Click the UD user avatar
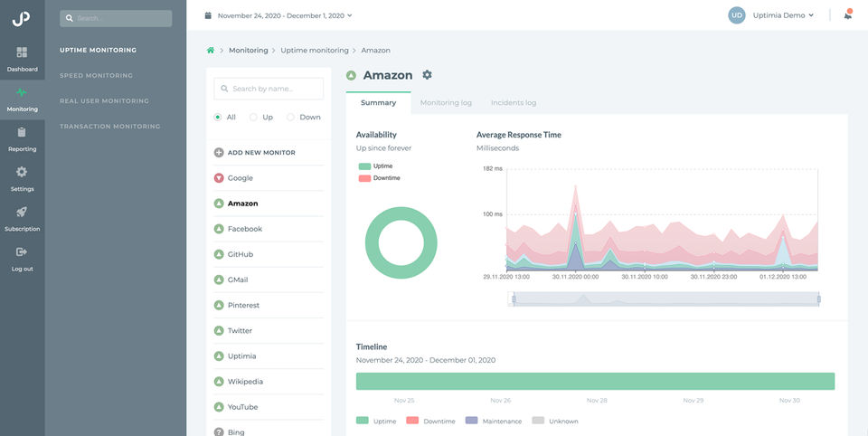 coord(737,15)
